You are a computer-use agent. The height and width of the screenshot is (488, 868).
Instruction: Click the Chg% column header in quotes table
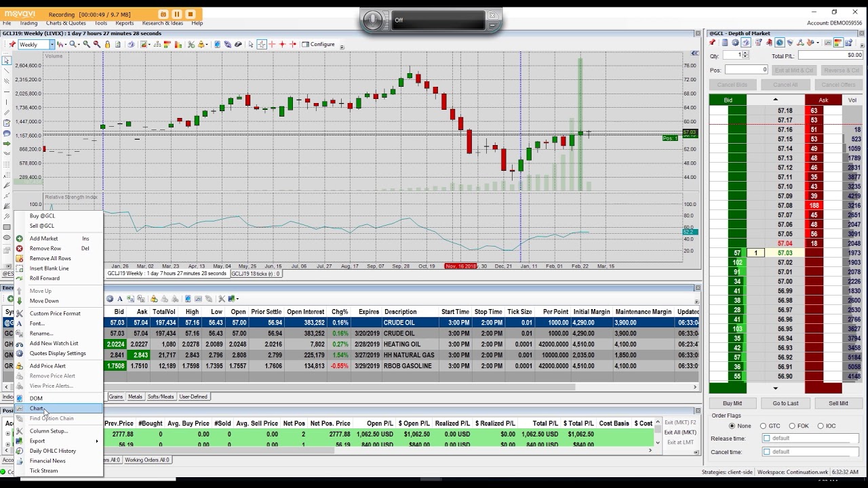(340, 312)
